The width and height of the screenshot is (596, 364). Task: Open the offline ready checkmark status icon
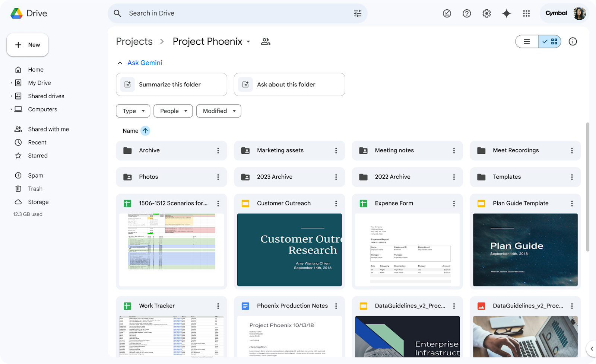(x=447, y=13)
